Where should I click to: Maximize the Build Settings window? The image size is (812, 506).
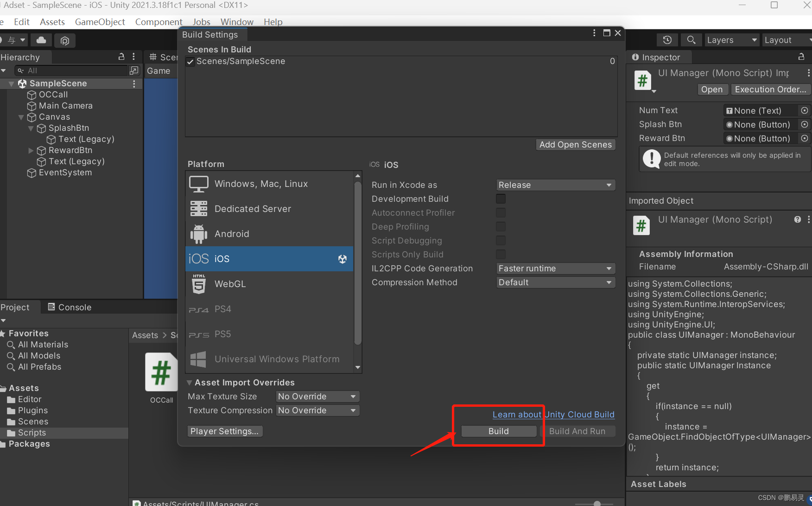[x=607, y=33]
